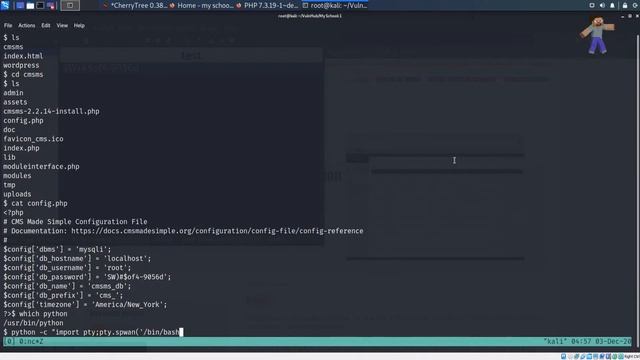Image resolution: width=640 pixels, height=360 pixels.
Task: Click the blue desktop launcher in panel
Action: [20, 6]
